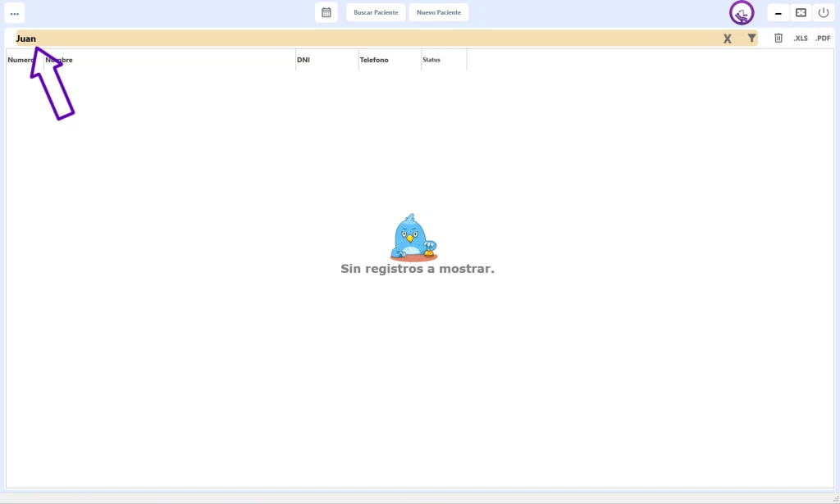Sort by the DNI column header
This screenshot has height=504, width=840.
pos(304,60)
